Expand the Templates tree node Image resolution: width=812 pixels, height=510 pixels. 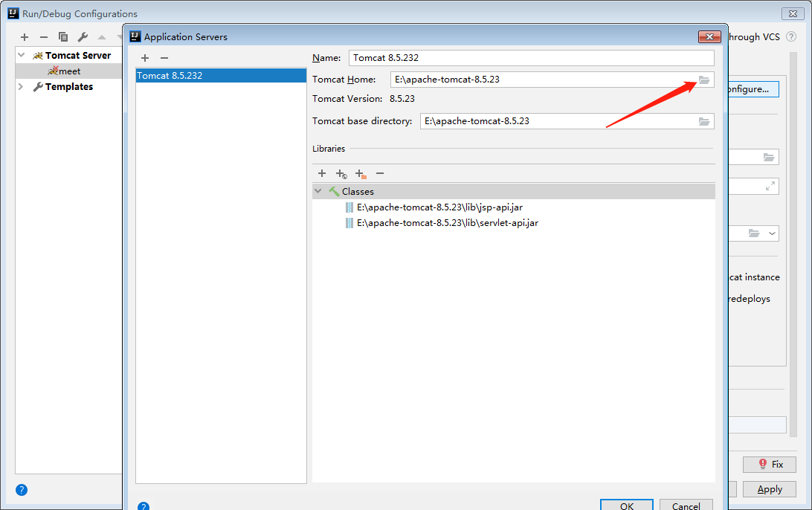coord(21,86)
